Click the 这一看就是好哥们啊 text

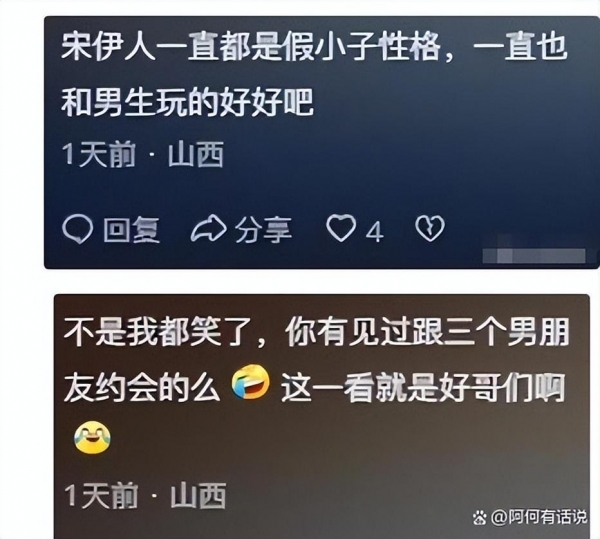click(423, 388)
